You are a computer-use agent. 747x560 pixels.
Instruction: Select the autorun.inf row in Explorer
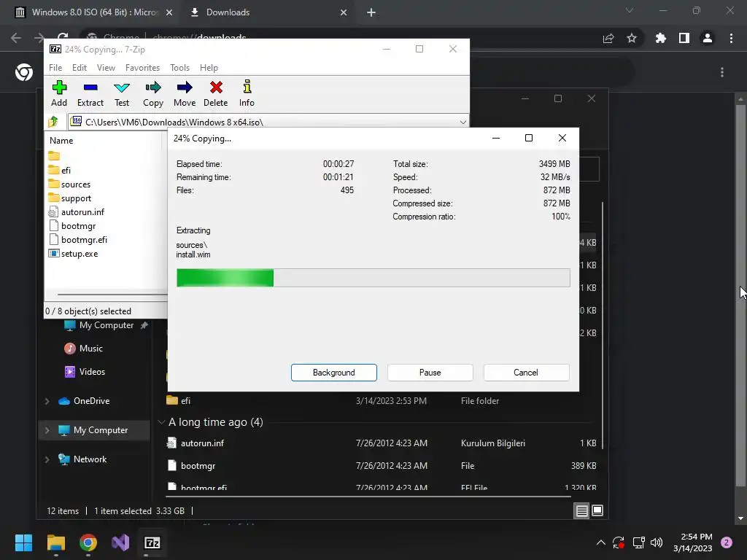tap(381, 443)
